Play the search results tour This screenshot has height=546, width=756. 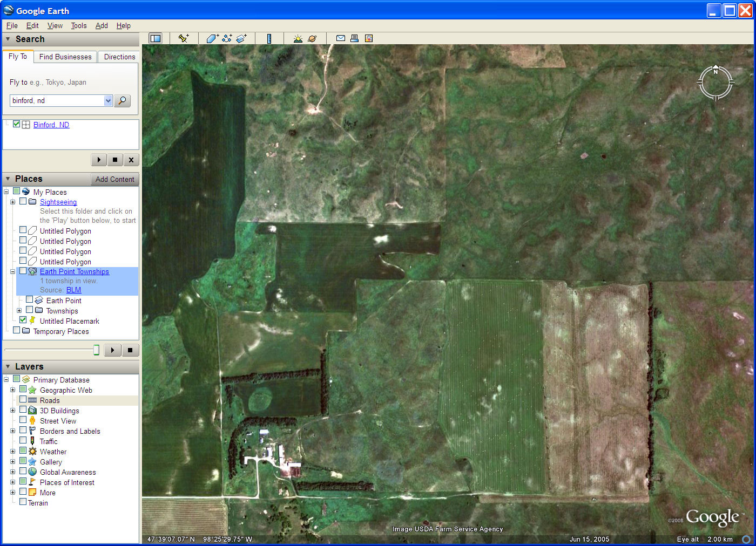(x=99, y=160)
